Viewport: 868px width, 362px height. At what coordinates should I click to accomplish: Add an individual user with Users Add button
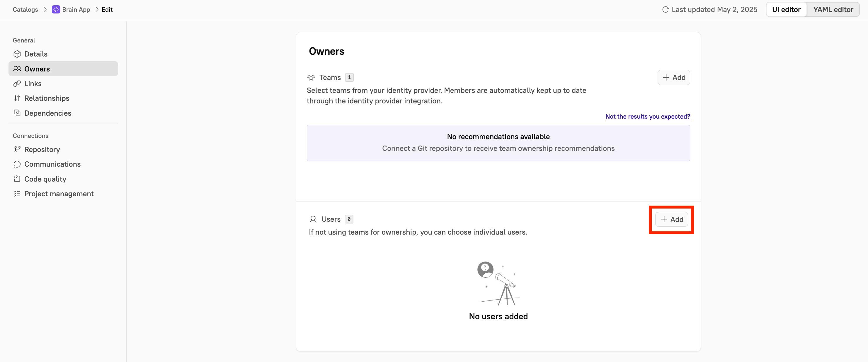pyautogui.click(x=672, y=220)
